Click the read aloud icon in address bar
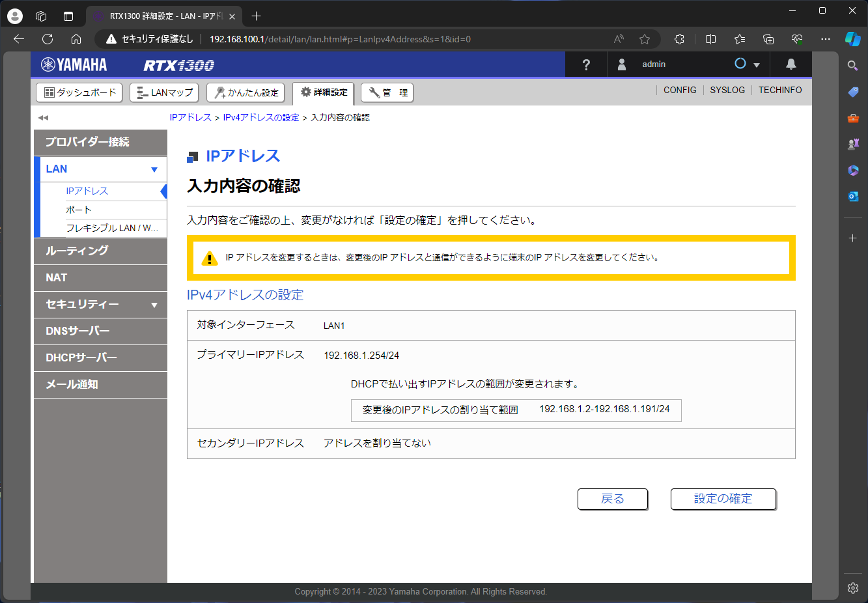This screenshot has width=868, height=603. 619,39
